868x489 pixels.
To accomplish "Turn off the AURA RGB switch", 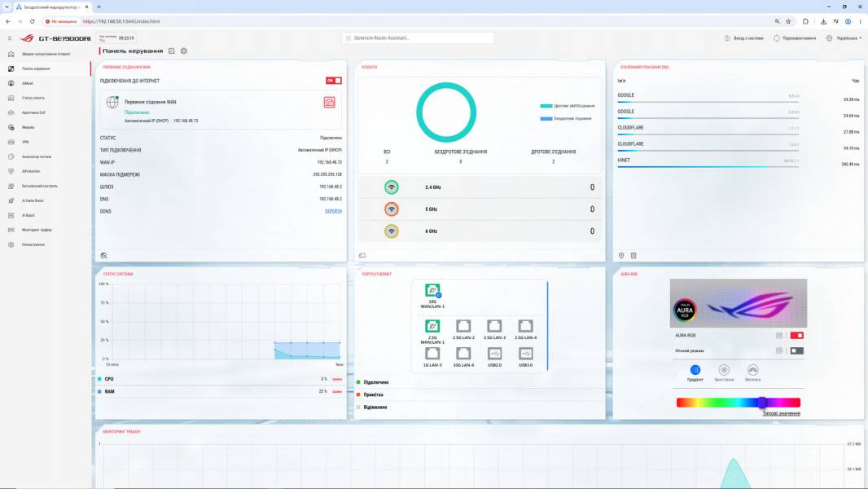I will 796,335.
